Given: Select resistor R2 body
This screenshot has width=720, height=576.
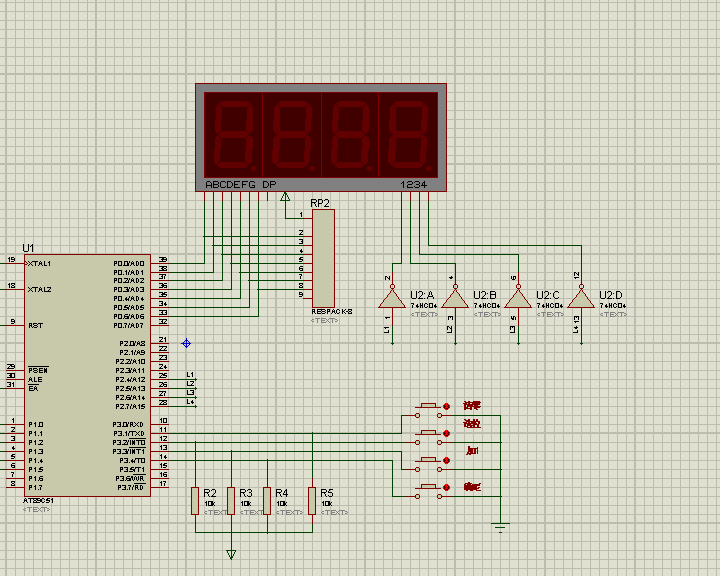Looking at the screenshot, I should [195, 501].
